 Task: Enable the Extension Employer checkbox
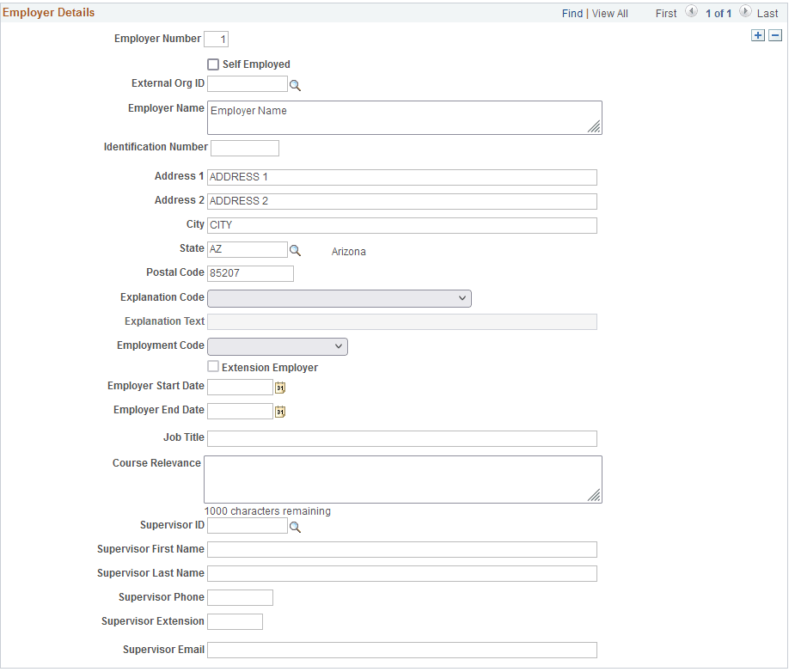point(212,367)
